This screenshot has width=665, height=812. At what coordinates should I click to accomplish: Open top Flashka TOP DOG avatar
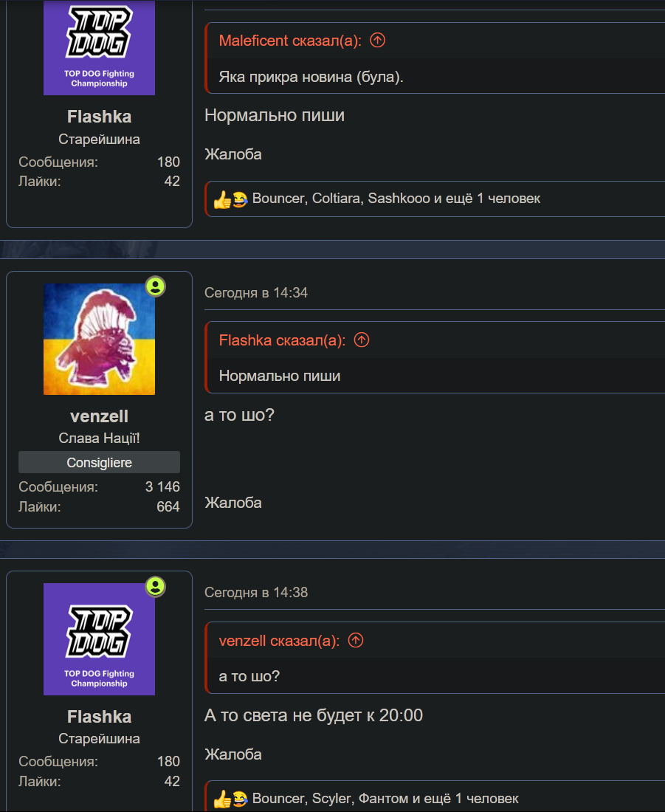pyautogui.click(x=100, y=48)
